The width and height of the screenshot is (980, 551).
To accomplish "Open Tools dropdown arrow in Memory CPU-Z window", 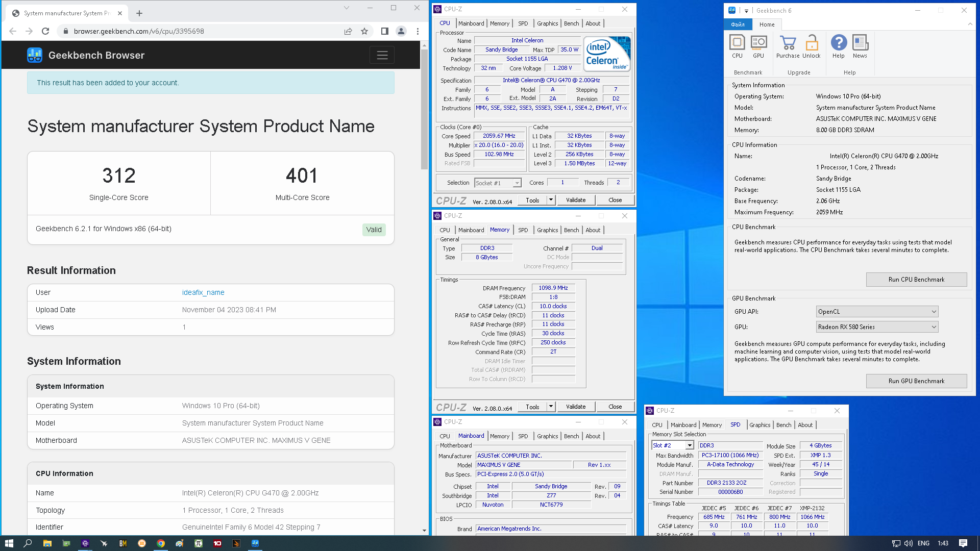I will coord(551,407).
